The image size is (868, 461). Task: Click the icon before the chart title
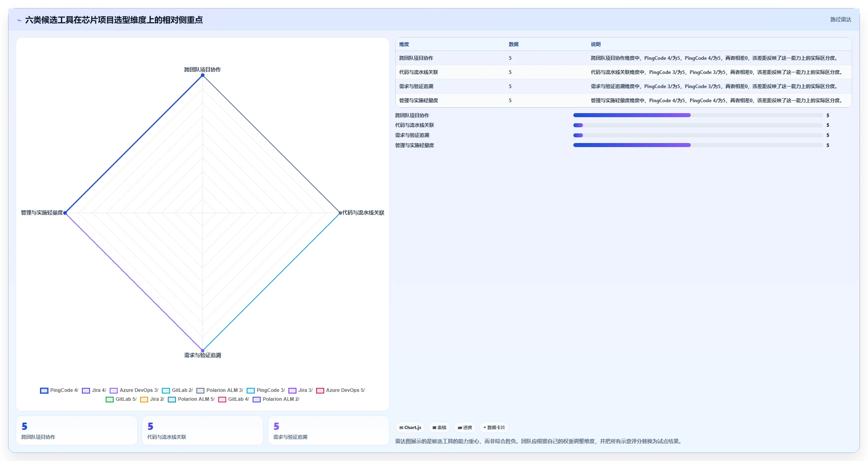(19, 20)
